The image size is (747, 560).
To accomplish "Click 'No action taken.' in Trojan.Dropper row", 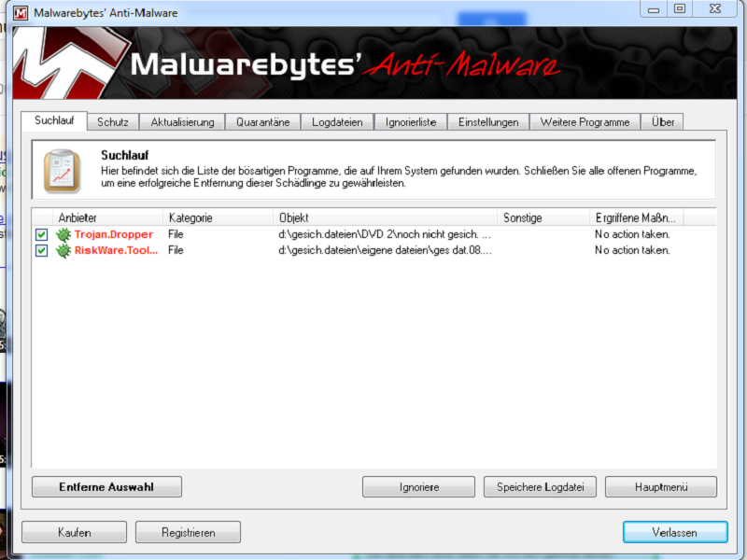I will pos(632,234).
